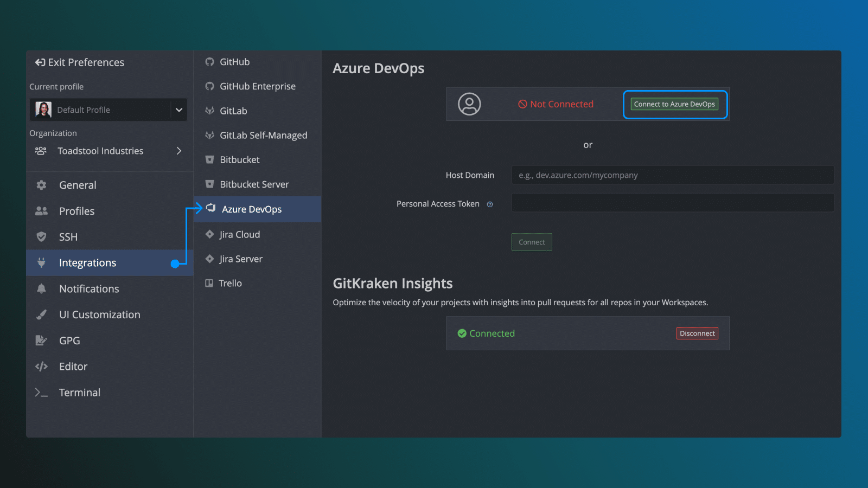This screenshot has width=868, height=488.
Task: Click the Toadstool Industries organization people icon
Action: point(41,151)
